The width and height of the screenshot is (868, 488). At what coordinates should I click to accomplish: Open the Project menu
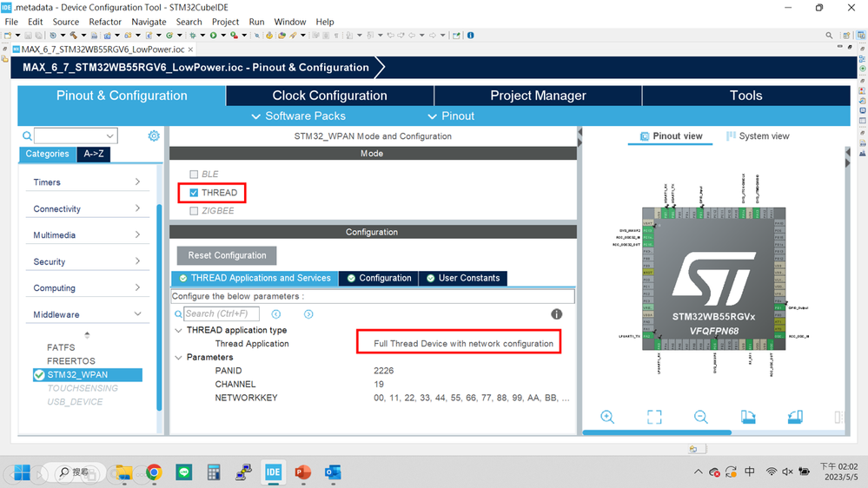pyautogui.click(x=225, y=22)
